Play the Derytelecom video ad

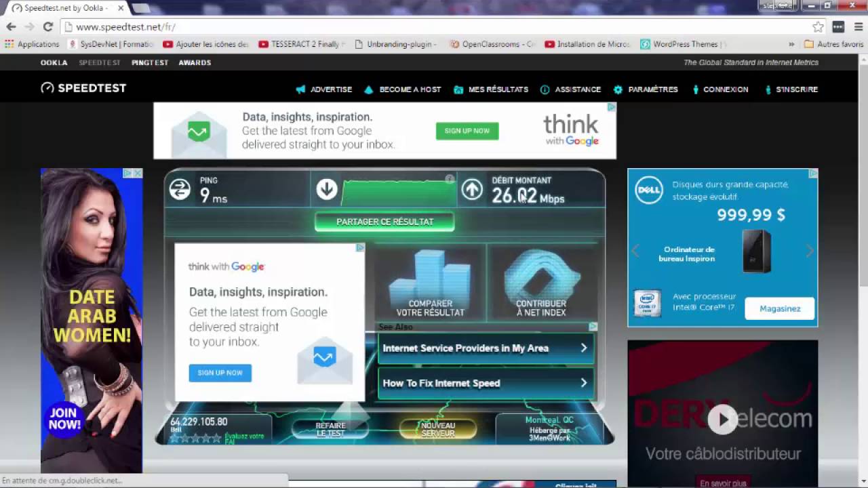(x=722, y=420)
